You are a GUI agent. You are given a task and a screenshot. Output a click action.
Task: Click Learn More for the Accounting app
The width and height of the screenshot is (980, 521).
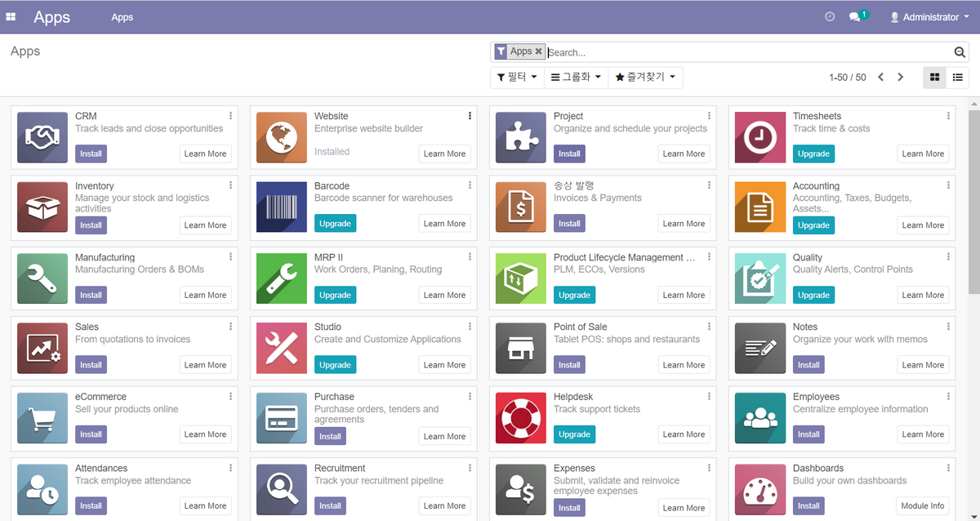click(923, 225)
